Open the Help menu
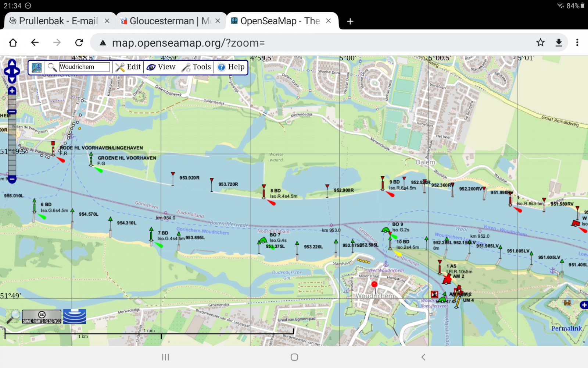 pyautogui.click(x=231, y=67)
